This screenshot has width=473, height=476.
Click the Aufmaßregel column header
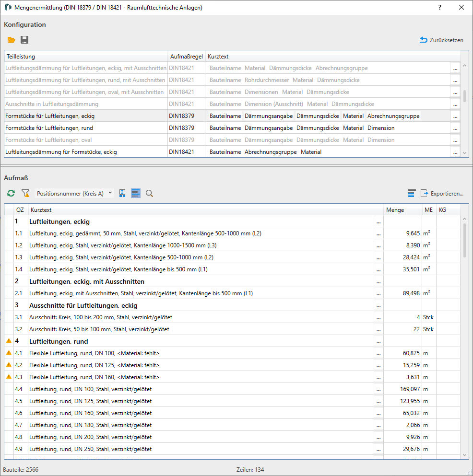point(187,57)
